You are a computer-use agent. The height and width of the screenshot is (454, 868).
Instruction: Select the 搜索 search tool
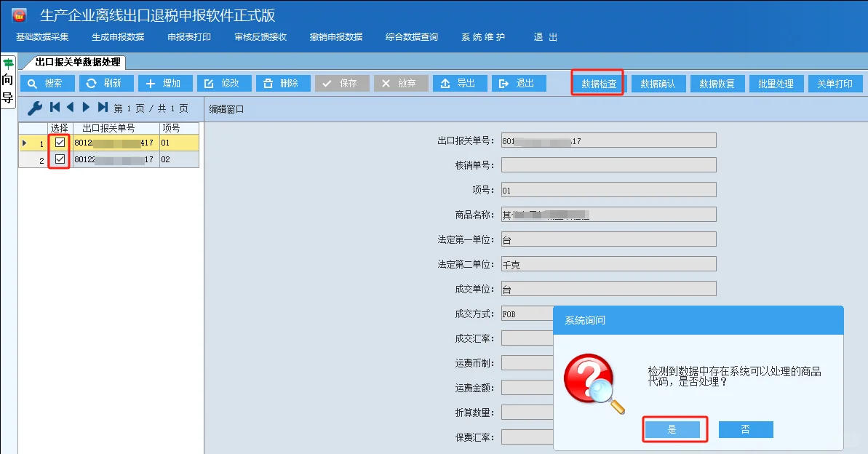click(x=47, y=83)
